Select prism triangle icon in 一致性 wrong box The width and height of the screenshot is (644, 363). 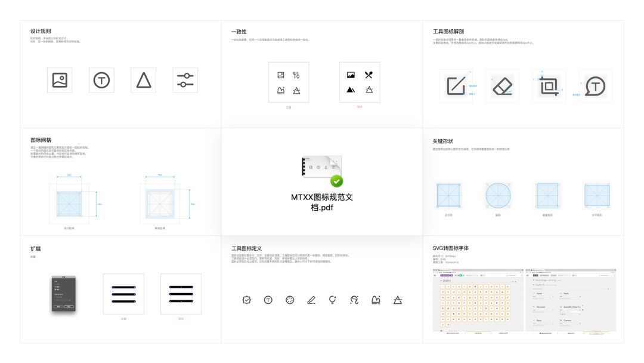[x=369, y=90]
